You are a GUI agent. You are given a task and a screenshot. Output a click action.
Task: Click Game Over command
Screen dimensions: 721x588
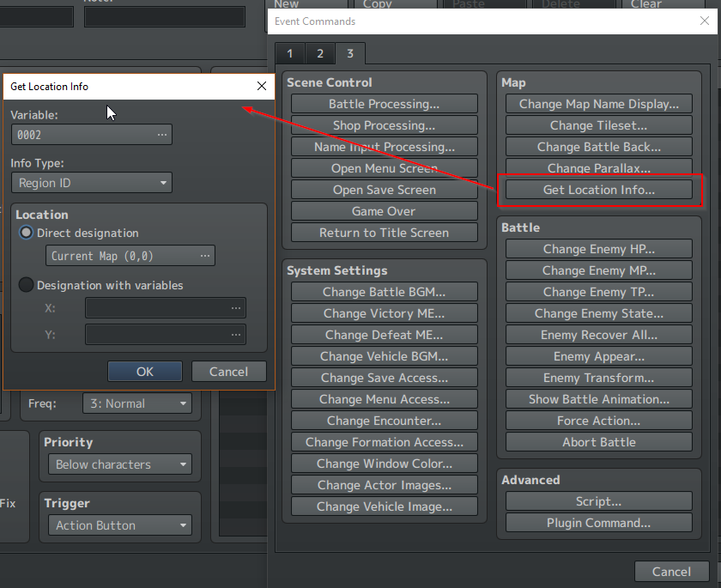coord(384,211)
